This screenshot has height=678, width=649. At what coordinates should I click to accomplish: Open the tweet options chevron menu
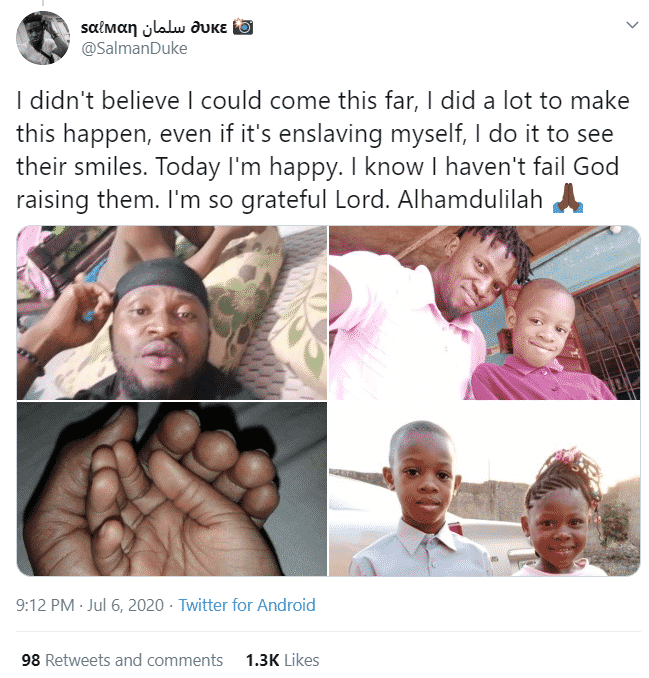(631, 23)
